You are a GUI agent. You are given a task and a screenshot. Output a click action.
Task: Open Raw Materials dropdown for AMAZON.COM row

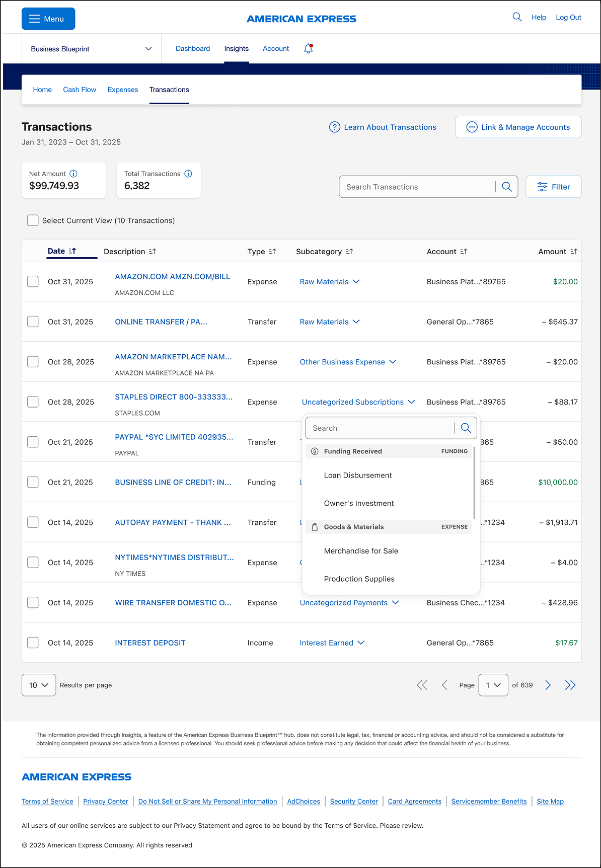click(x=330, y=281)
